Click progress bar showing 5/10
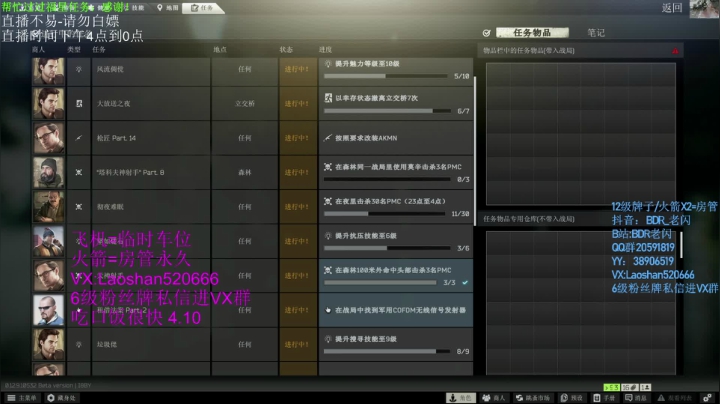The image size is (720, 404). [x=386, y=76]
